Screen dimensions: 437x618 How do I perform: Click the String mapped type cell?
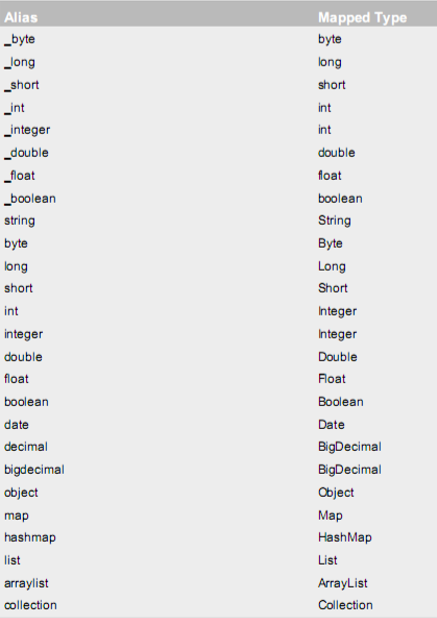click(x=334, y=221)
